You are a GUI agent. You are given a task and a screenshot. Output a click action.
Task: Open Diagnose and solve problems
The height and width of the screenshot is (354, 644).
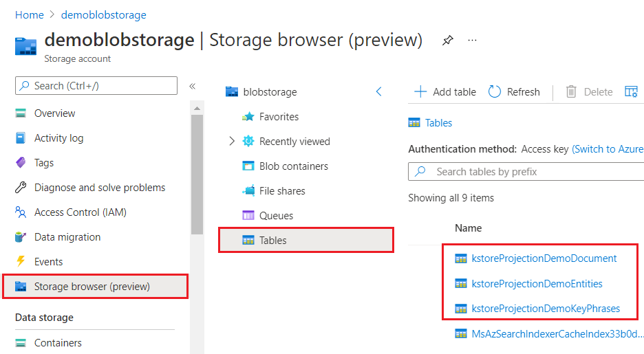pos(100,188)
